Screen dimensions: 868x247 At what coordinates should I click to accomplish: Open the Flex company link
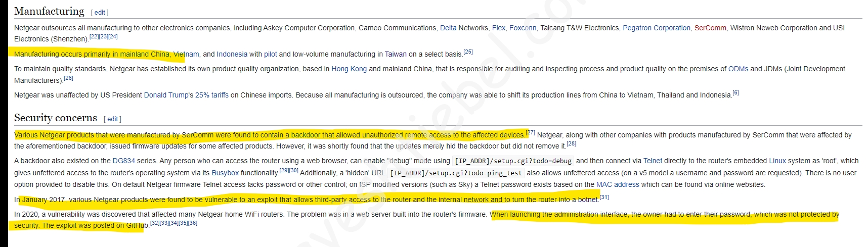498,28
